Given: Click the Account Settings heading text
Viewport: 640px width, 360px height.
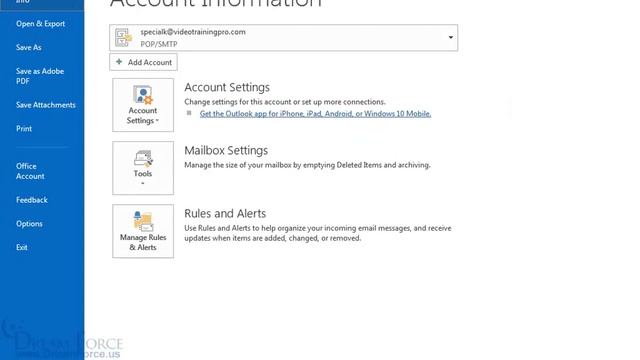Looking at the screenshot, I should (227, 87).
